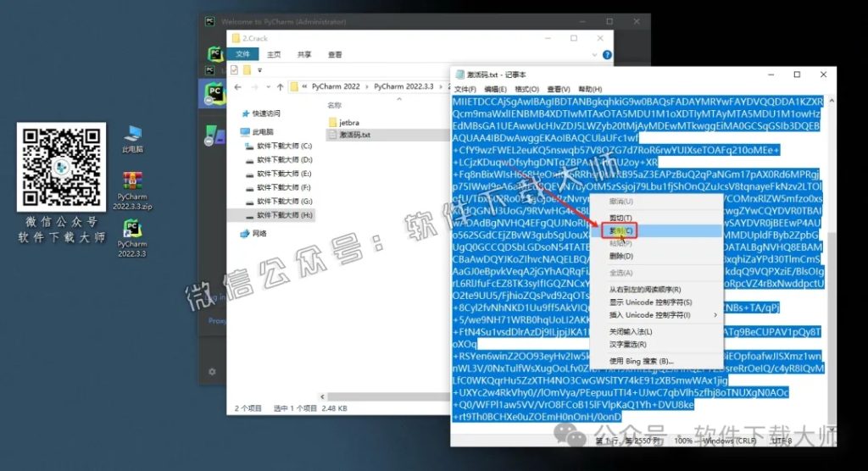The image size is (868, 471).
Task: Choose 使用 Bing 搜索(B) in the context menu
Action: point(657,361)
